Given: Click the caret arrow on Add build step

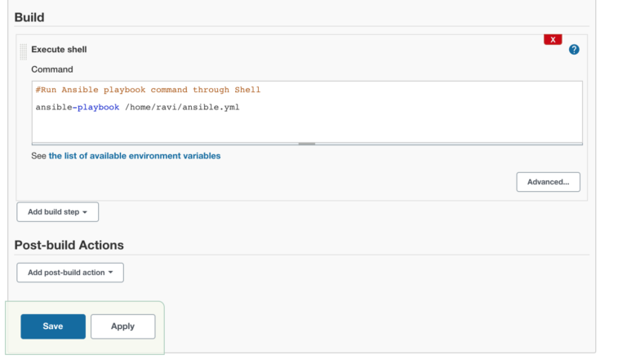Looking at the screenshot, I should coord(85,212).
